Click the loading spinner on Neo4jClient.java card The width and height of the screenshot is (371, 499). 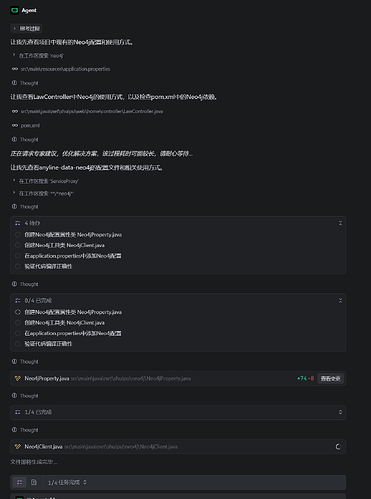point(338,447)
